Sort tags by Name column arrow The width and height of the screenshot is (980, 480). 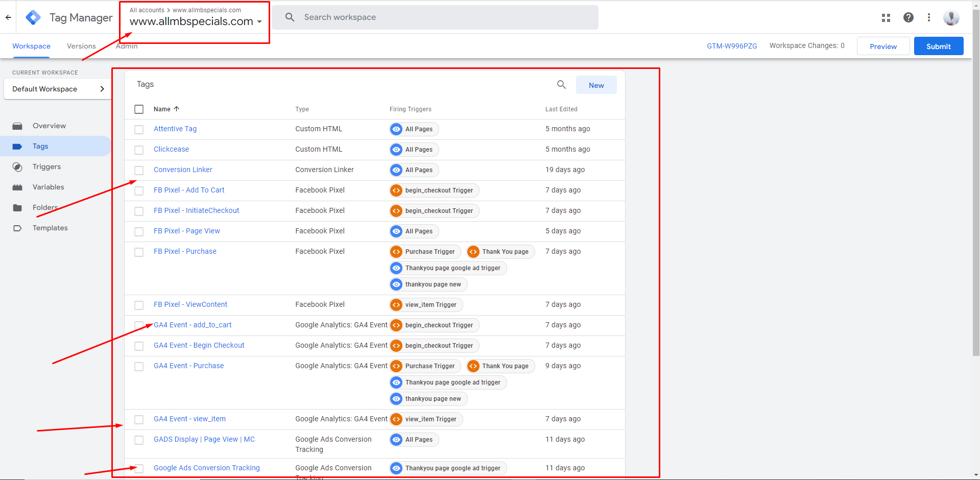(x=177, y=109)
